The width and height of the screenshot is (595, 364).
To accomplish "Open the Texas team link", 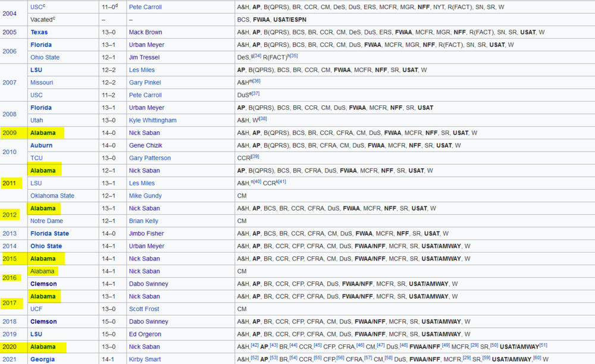I will click(39, 32).
